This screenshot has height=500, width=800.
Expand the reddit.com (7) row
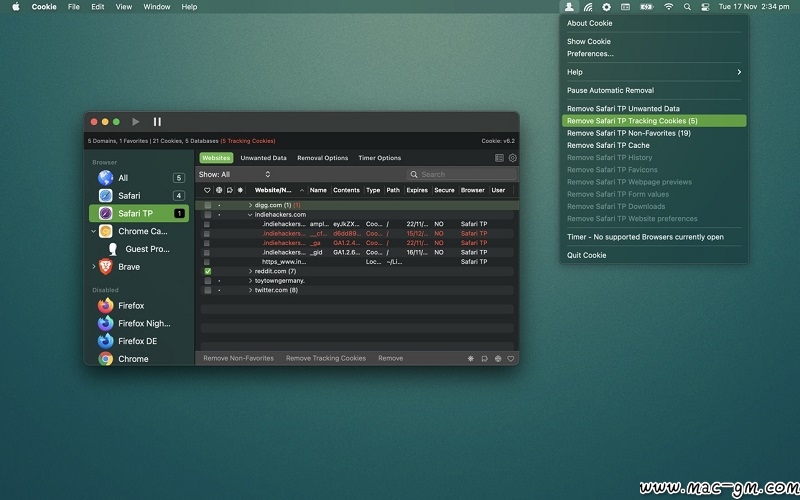coord(250,271)
